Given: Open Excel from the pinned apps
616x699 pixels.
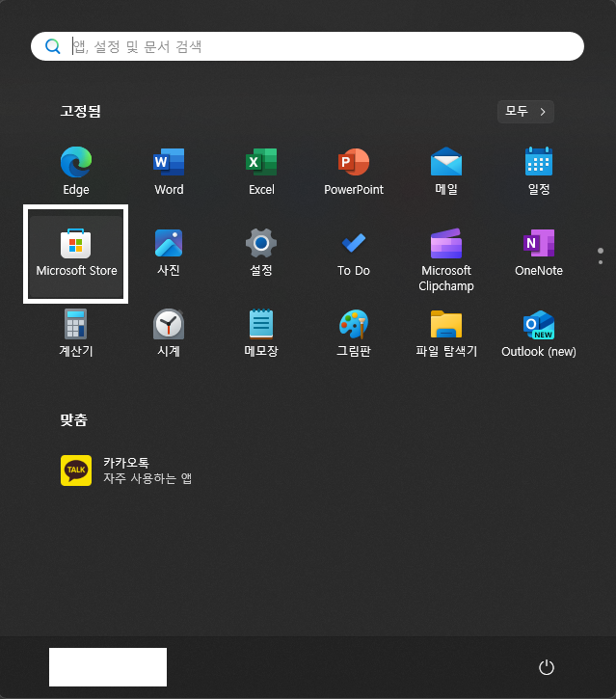Looking at the screenshot, I should pos(261,172).
